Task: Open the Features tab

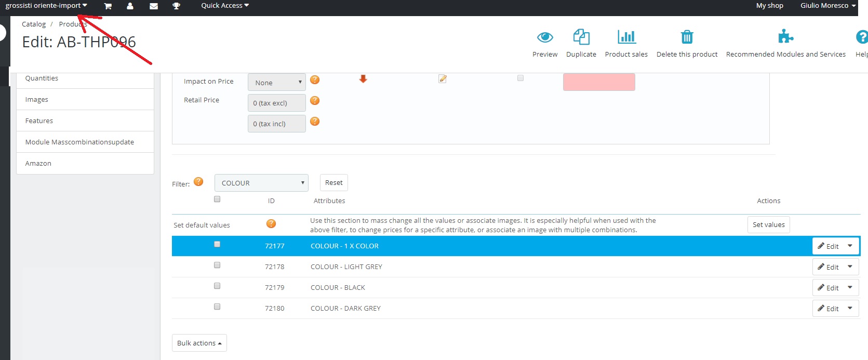Action: 85,121
